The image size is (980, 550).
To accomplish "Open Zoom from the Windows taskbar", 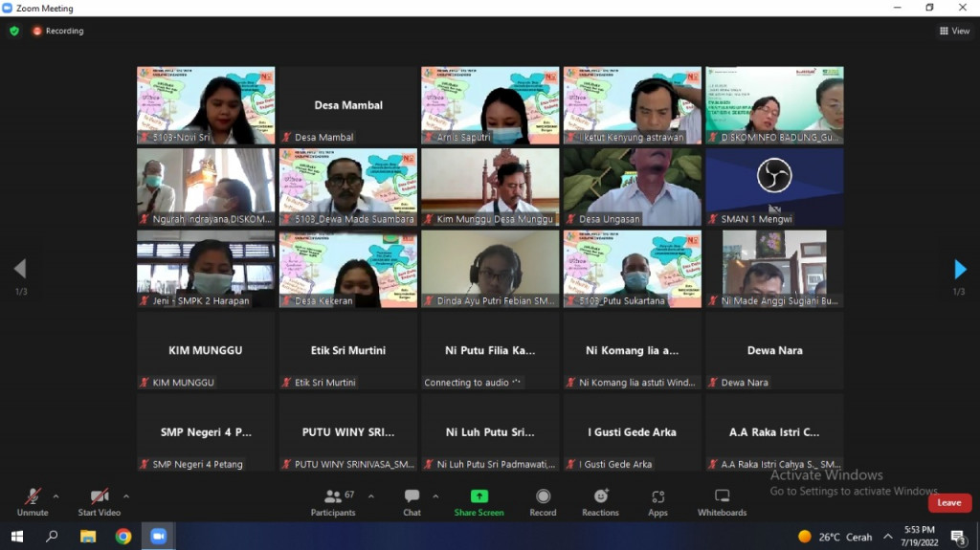I will (x=158, y=537).
